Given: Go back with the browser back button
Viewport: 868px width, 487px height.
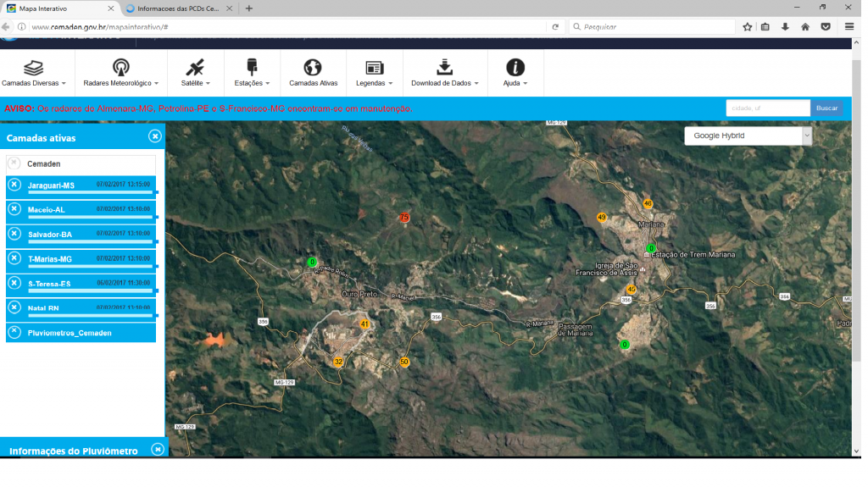Looking at the screenshot, I should point(6,26).
